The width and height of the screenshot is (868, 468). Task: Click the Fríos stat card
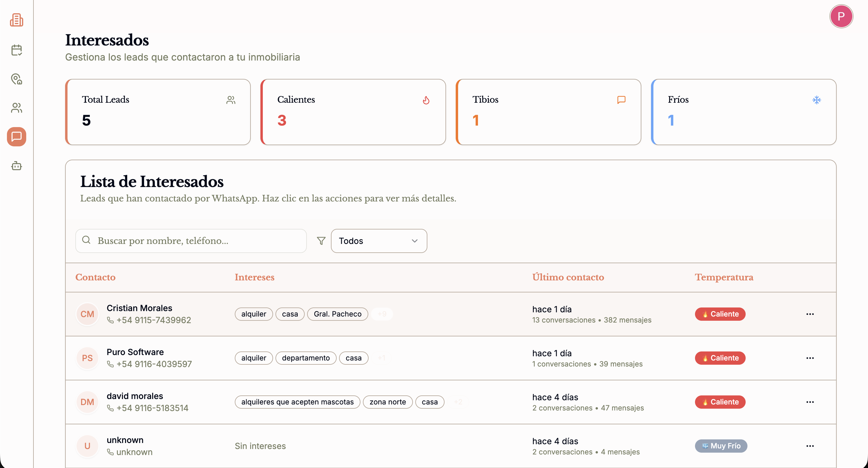[x=743, y=112]
